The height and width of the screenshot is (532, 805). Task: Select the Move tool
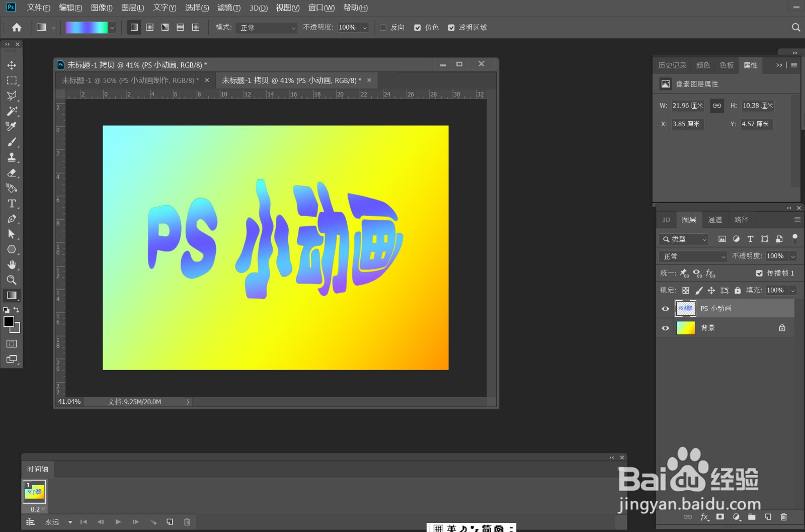[x=12, y=65]
